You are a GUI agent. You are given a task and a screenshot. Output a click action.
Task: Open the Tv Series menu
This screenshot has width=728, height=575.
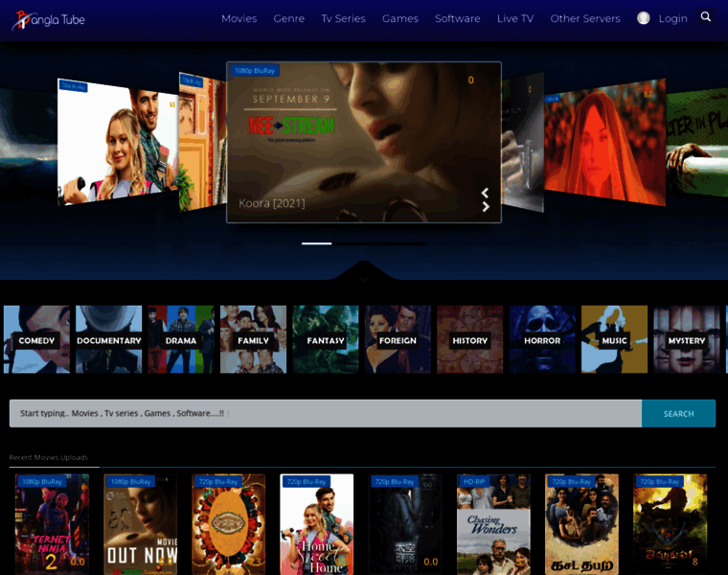(343, 18)
